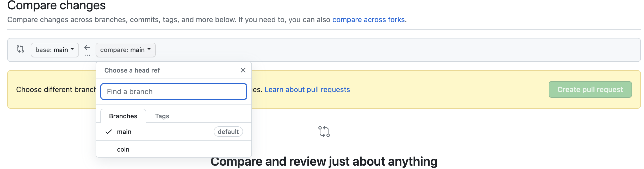
Task: Click the checkmark icon next to main
Action: pyautogui.click(x=109, y=132)
